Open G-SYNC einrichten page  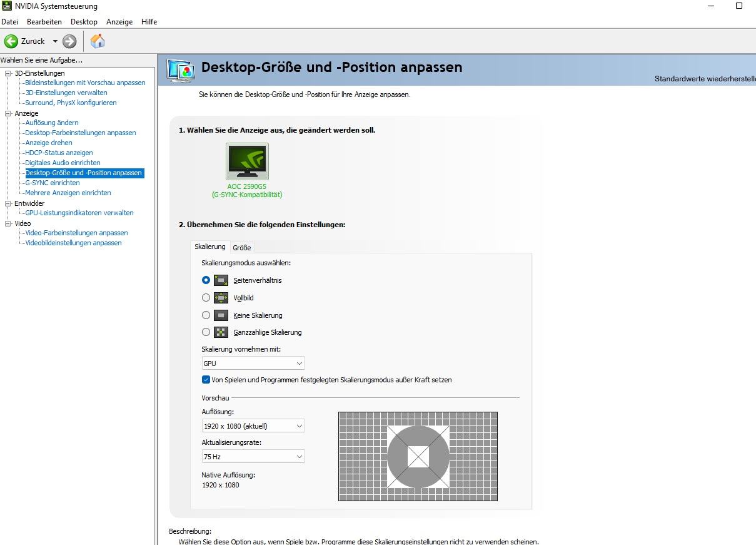pos(53,183)
